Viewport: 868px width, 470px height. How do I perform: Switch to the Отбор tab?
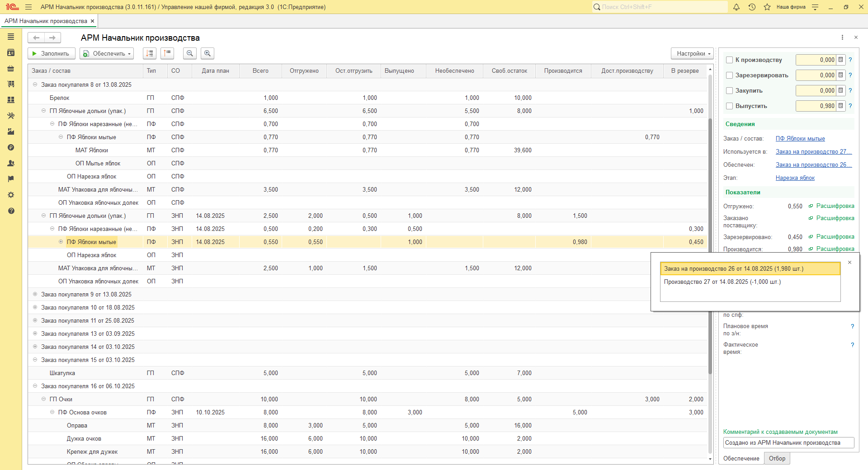point(777,458)
